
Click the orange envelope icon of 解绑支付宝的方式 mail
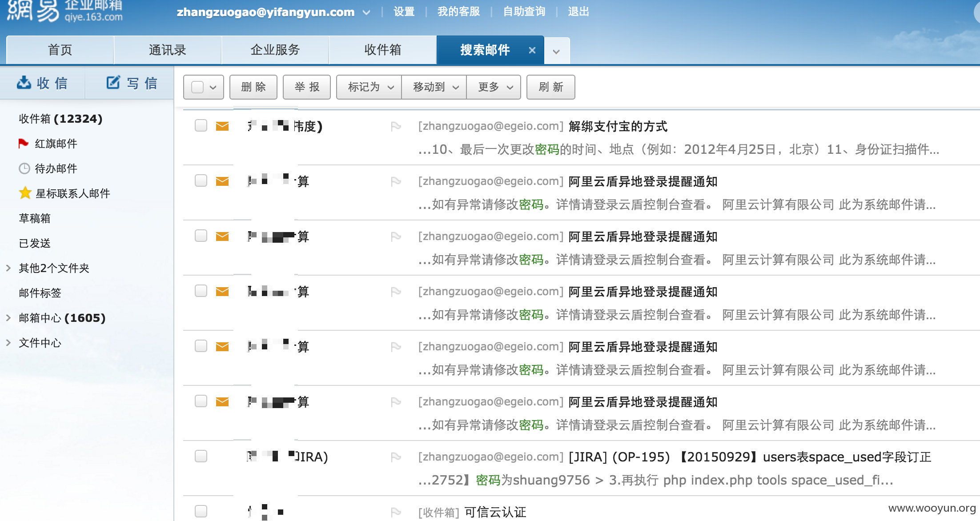point(222,126)
